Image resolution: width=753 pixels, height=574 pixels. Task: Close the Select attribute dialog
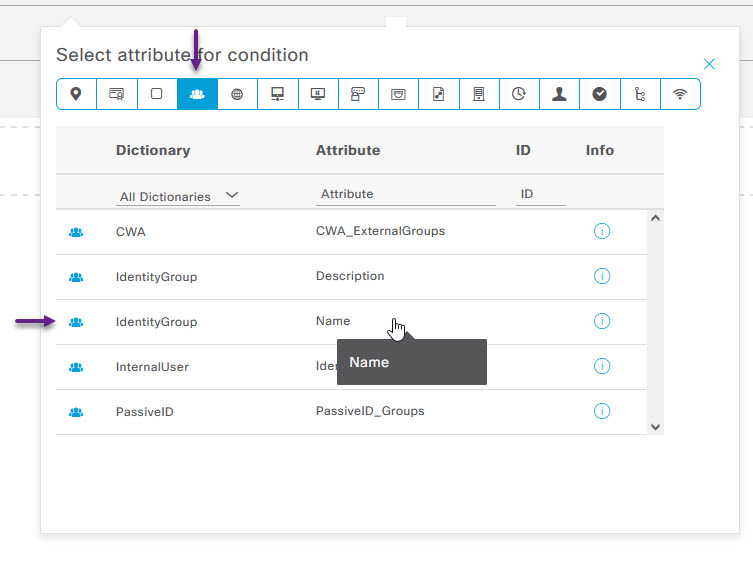(709, 64)
